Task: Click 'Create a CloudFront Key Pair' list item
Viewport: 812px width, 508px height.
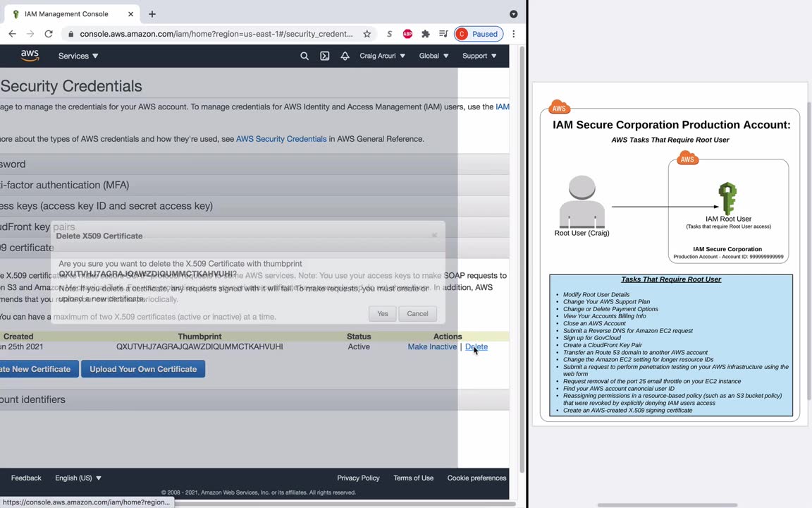Action: pos(602,345)
